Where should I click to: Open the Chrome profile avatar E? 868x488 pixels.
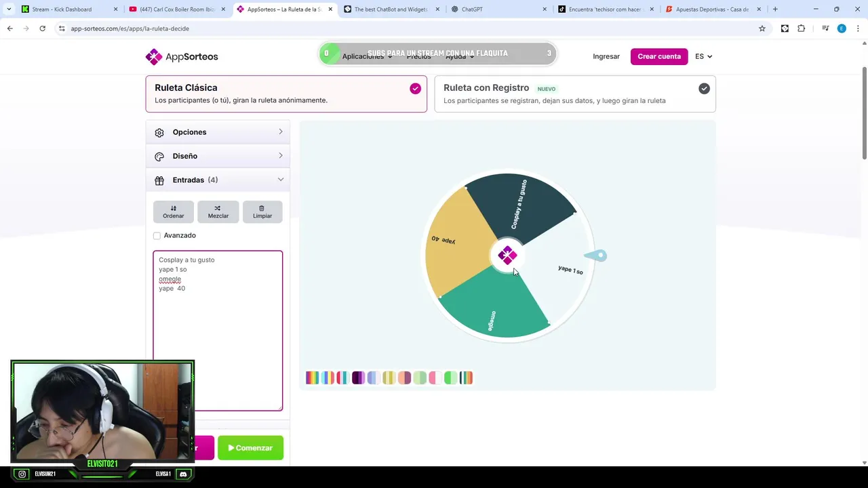click(x=842, y=28)
